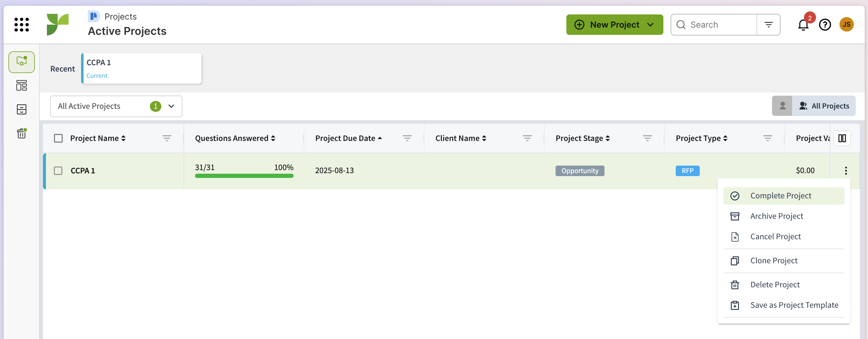868x339 pixels.
Task: Check the CCPA 1 row checkbox
Action: tap(58, 170)
